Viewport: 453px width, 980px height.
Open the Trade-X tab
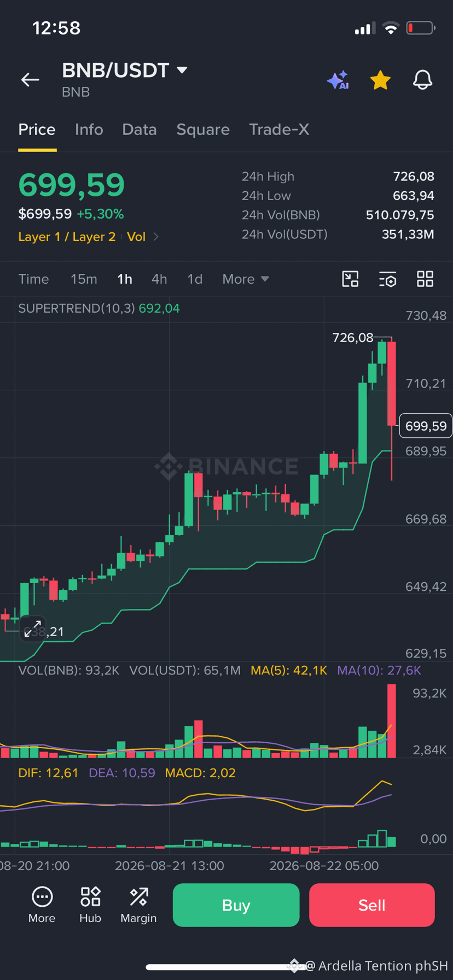(279, 130)
